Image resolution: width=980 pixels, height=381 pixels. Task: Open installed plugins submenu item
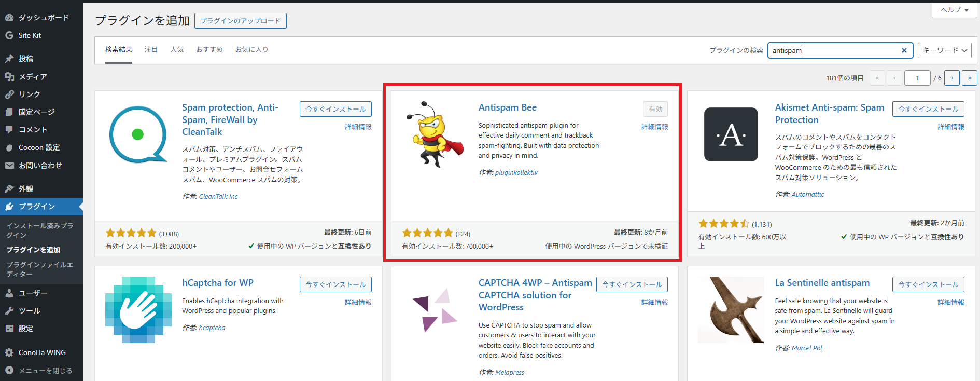[x=39, y=230]
